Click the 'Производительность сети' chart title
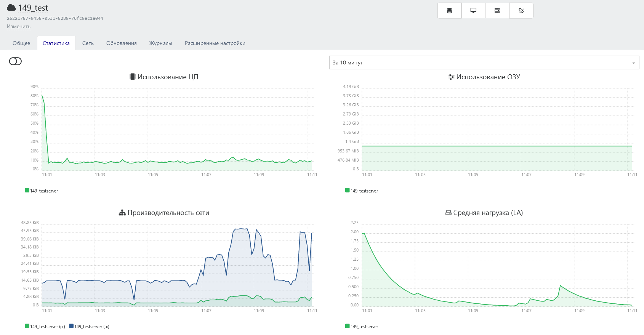Viewport: 644px width, 335px height. (x=168, y=213)
